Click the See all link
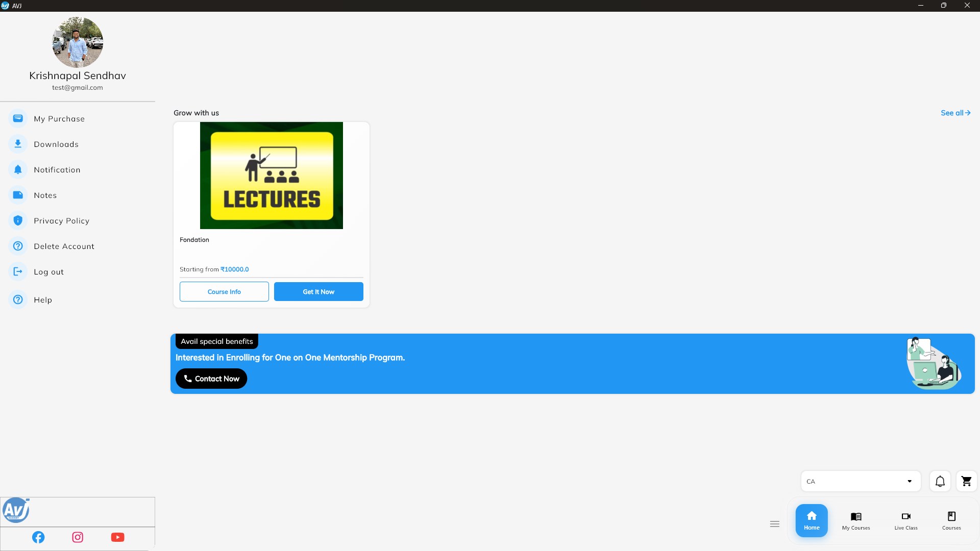This screenshot has height=551, width=980. tap(955, 113)
